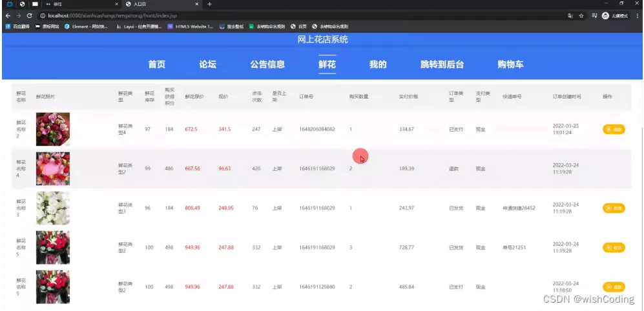Click the 实付价格 column header
This screenshot has height=311, width=644.
(408, 97)
